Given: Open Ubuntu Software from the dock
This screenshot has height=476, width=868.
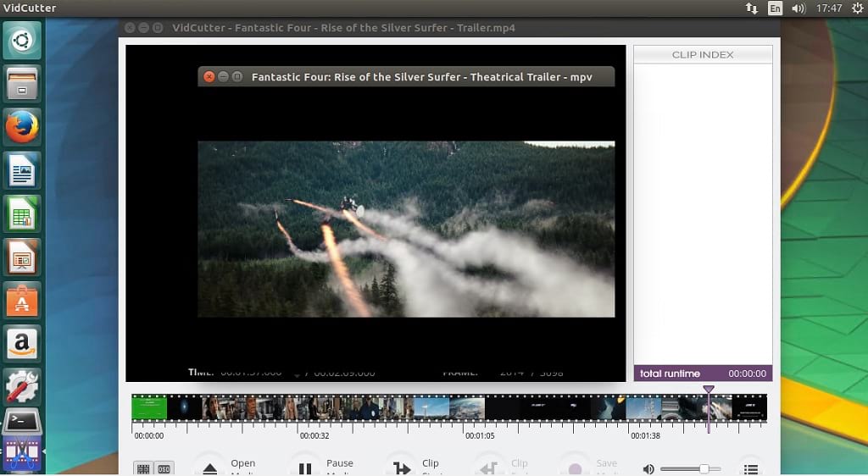Looking at the screenshot, I should 22,301.
